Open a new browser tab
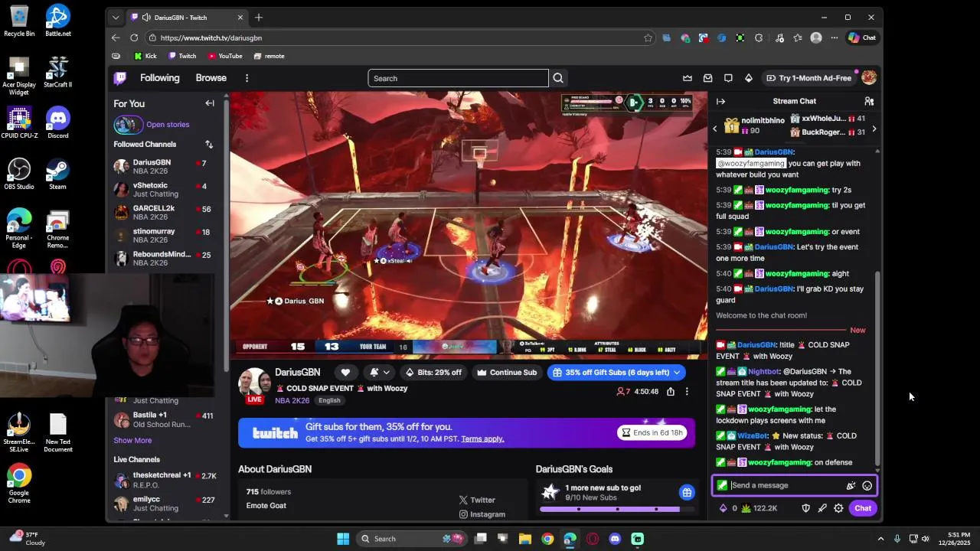The width and height of the screenshot is (980, 551). click(x=259, y=17)
